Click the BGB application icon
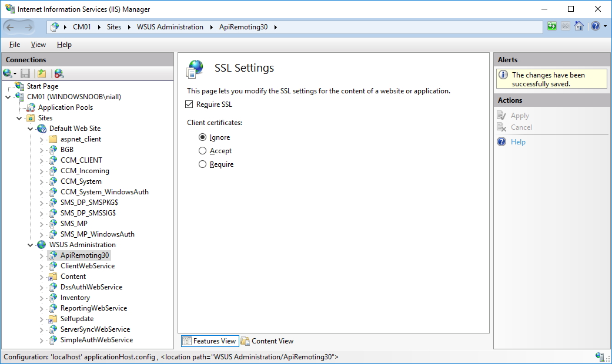This screenshot has height=364, width=612. tap(53, 150)
